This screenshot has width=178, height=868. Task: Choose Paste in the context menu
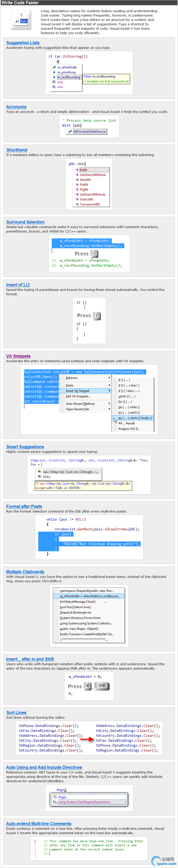click(85, 385)
